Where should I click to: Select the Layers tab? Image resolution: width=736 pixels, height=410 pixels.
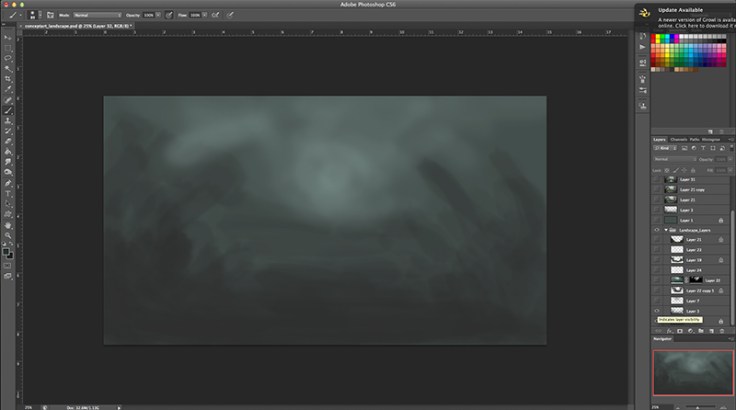(x=659, y=139)
